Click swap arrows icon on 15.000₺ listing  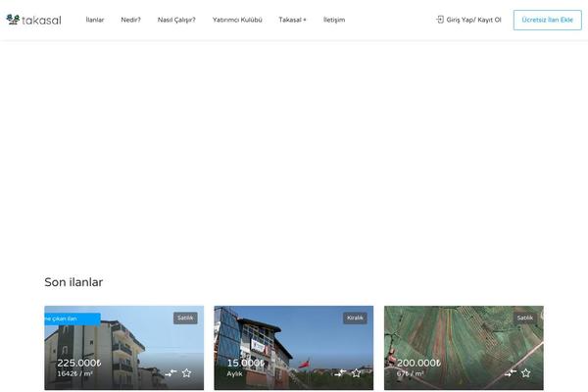[x=340, y=372]
